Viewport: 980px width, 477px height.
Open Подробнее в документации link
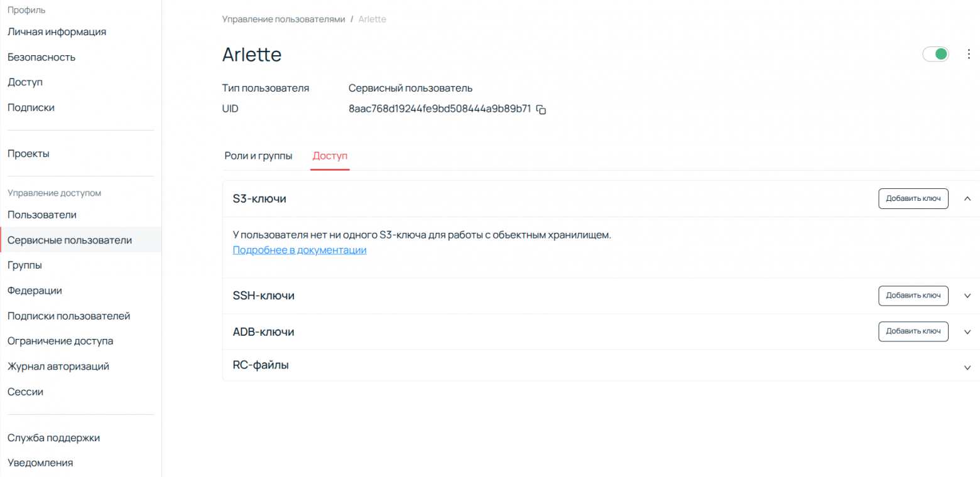pyautogui.click(x=299, y=250)
